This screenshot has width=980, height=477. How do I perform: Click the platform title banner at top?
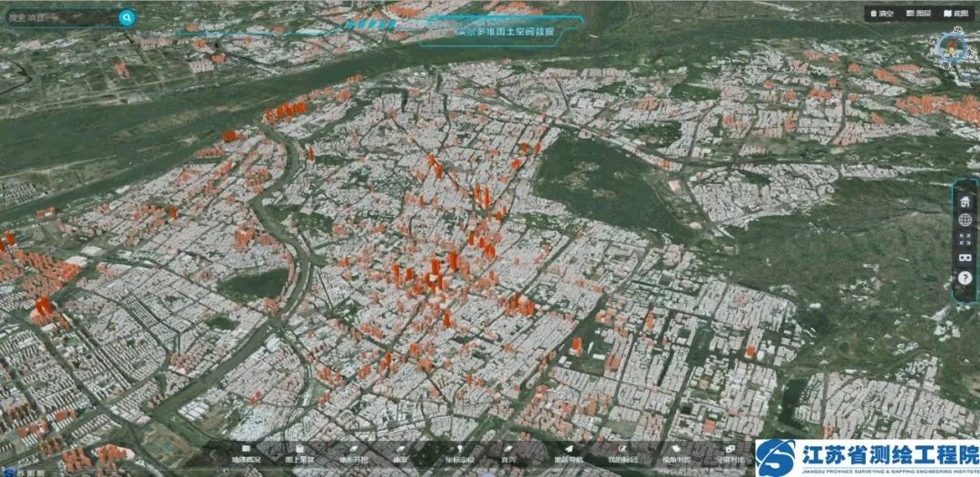coord(505,31)
